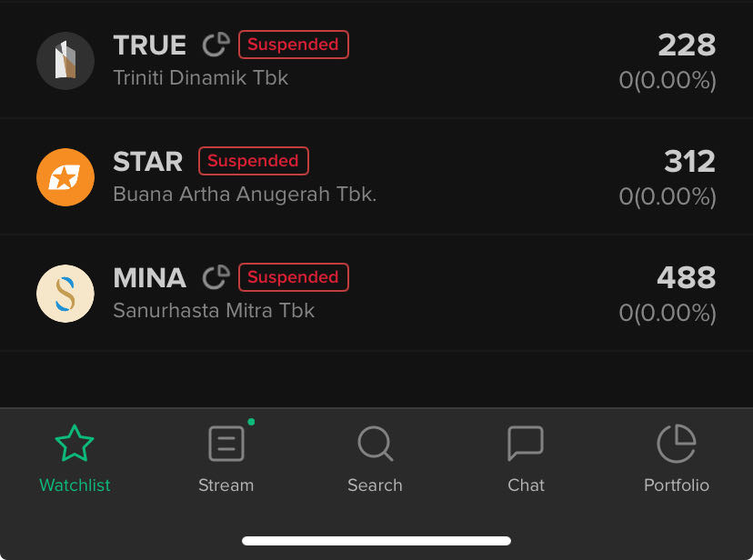Tap the Watchlist star icon
This screenshot has height=560, width=753.
coord(75,444)
